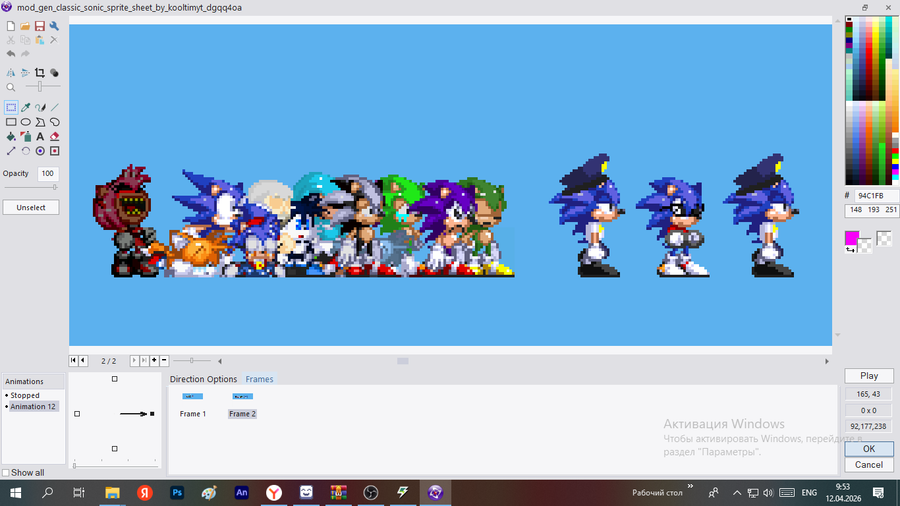Click the Windows Start button

pos(15,492)
